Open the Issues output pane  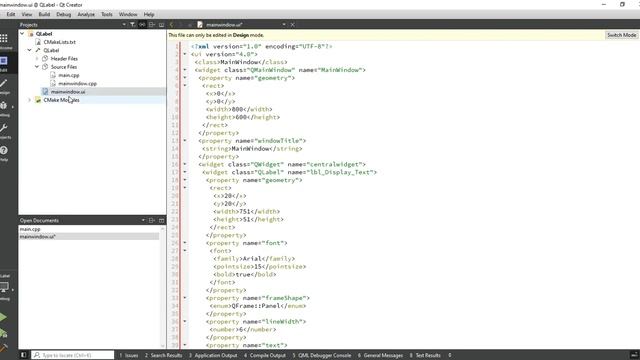(129, 356)
